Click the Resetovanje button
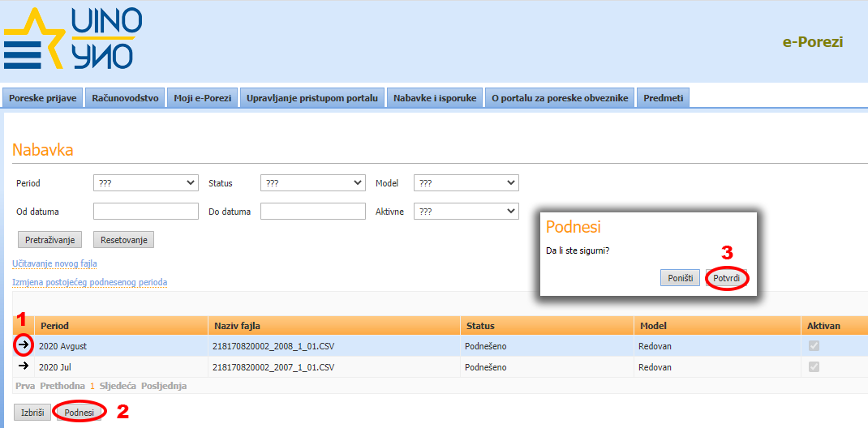 click(x=124, y=239)
